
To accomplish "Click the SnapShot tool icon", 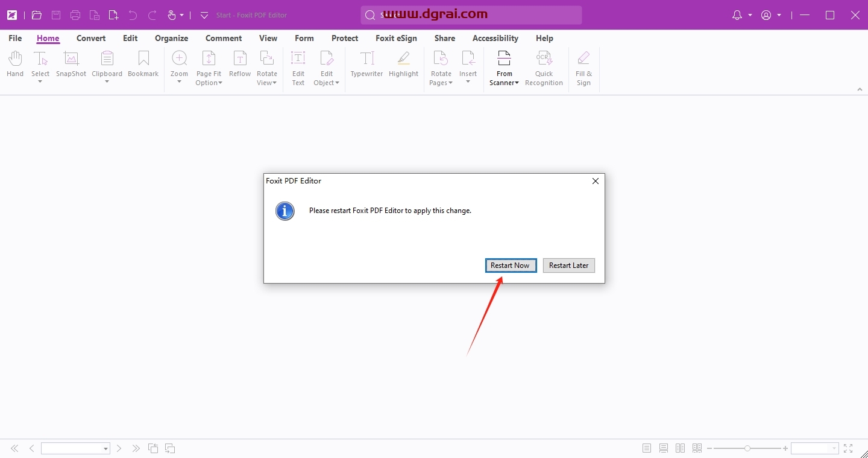I will coord(71,64).
